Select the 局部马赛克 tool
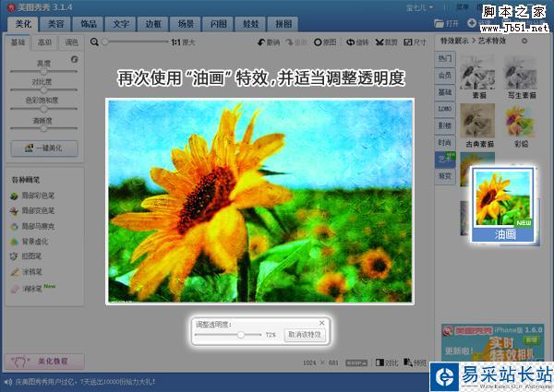554x392 pixels. 32,226
